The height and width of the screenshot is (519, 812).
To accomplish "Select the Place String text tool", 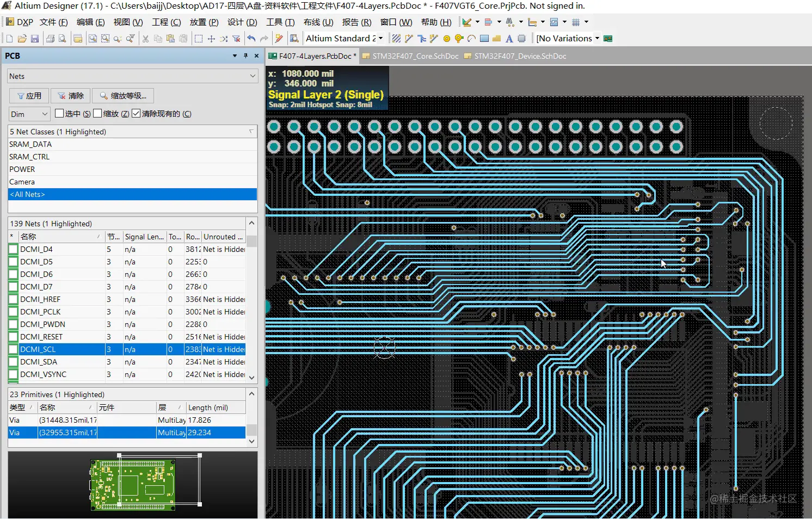I will tap(509, 39).
